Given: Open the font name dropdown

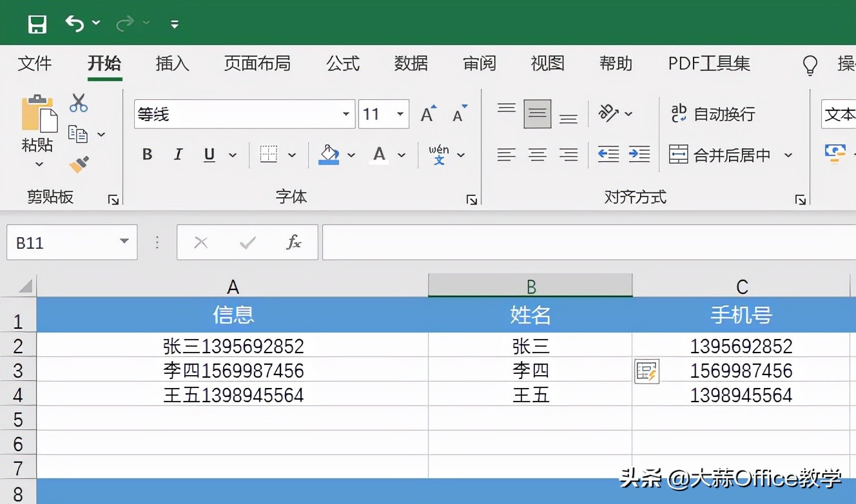Looking at the screenshot, I should [345, 113].
